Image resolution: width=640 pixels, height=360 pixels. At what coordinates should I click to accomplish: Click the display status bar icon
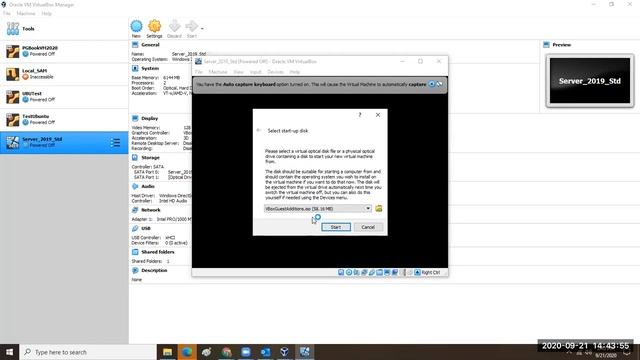387,272
